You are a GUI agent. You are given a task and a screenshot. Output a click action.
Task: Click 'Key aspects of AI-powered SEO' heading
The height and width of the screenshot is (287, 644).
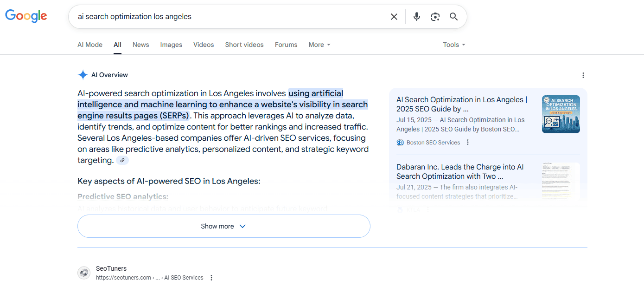pos(169,181)
